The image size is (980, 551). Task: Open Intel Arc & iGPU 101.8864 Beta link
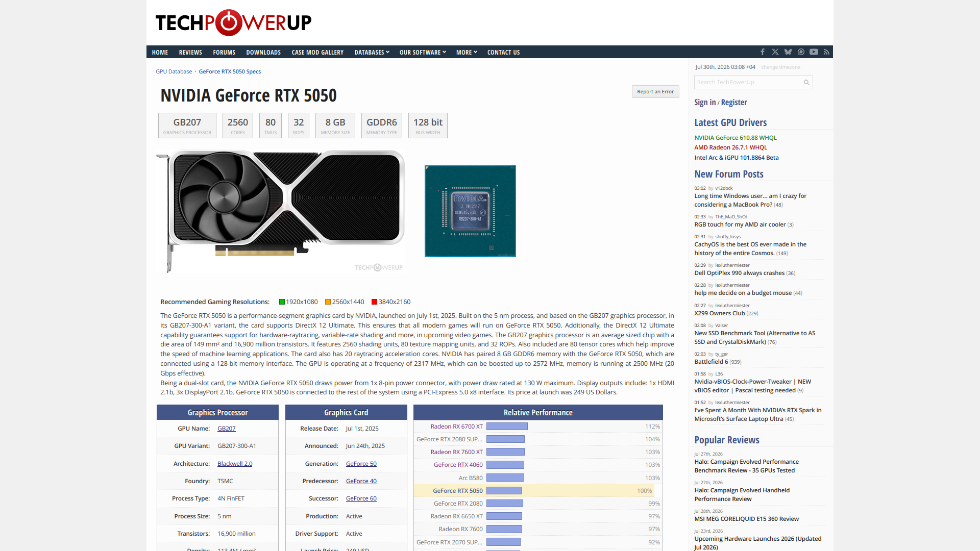(737, 158)
